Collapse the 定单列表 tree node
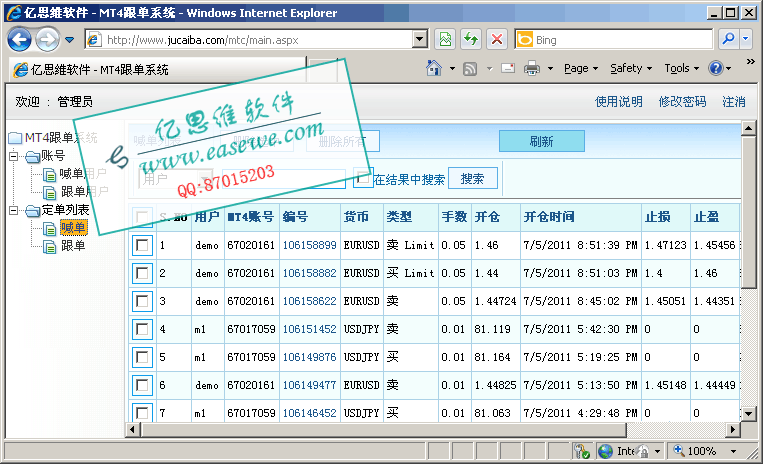This screenshot has height=464, width=763. pyautogui.click(x=14, y=211)
